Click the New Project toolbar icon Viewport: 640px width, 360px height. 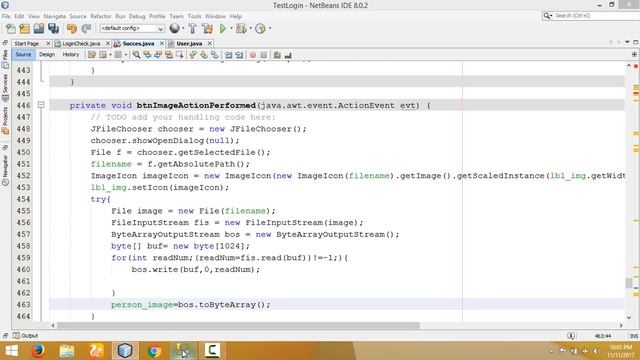tap(24, 29)
